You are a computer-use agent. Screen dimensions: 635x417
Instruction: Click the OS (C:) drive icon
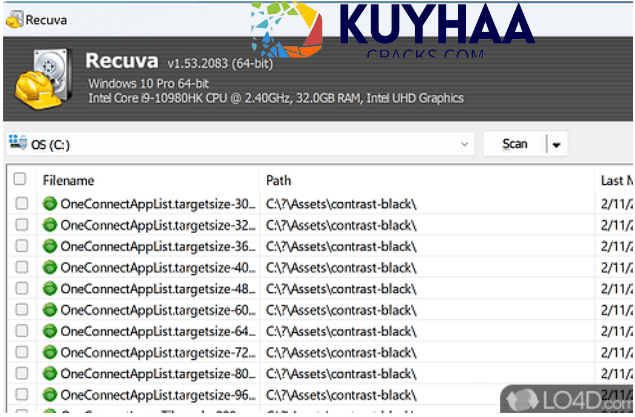pyautogui.click(x=18, y=143)
